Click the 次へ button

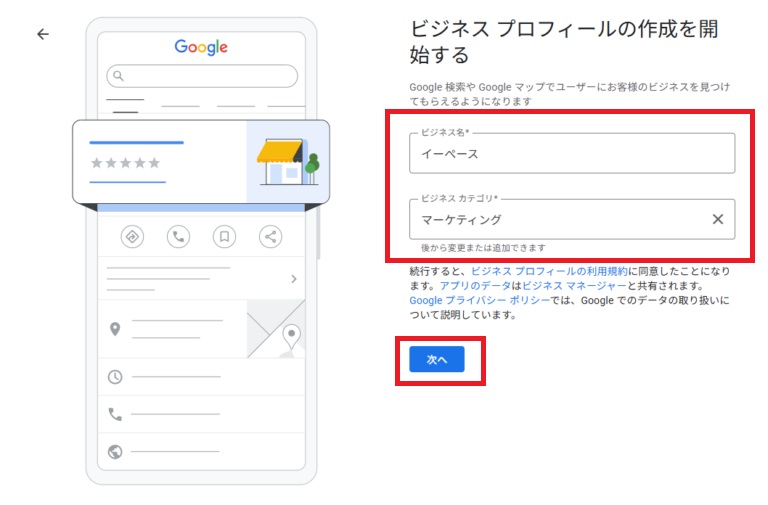coord(436,359)
